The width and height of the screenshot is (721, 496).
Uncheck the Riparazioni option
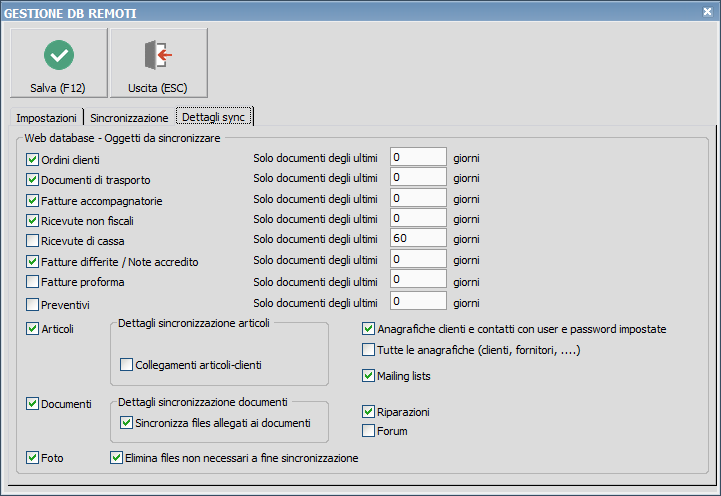pos(368,411)
